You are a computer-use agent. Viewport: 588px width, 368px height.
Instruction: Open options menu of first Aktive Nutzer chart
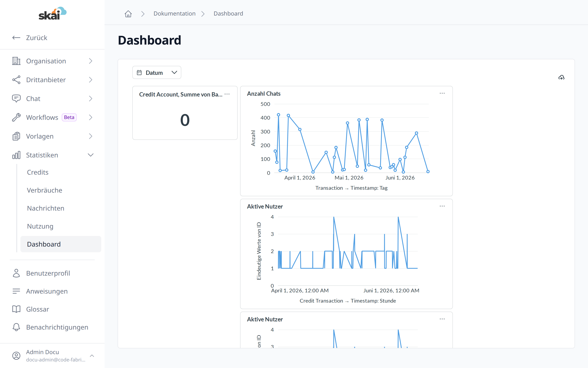pyautogui.click(x=442, y=206)
